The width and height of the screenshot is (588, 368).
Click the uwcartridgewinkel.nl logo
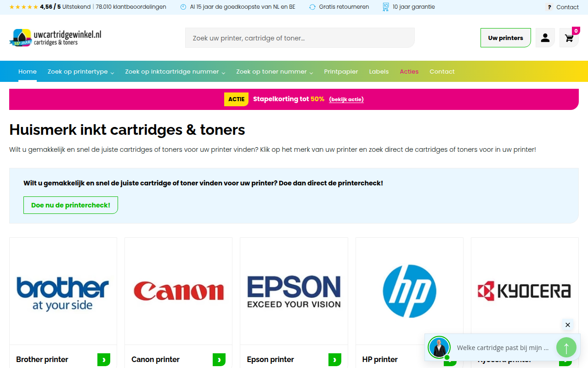(55, 38)
